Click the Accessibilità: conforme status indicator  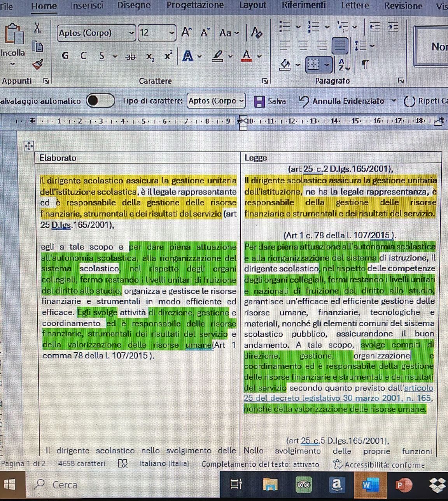point(379,465)
